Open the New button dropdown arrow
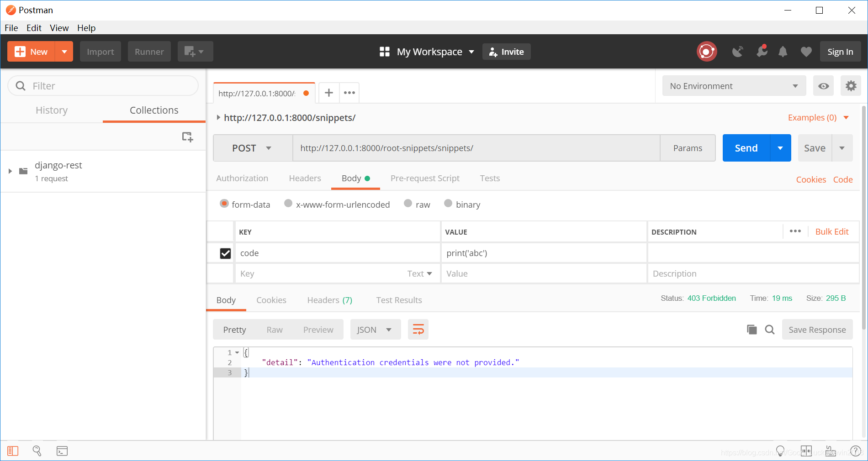This screenshot has height=461, width=868. tap(64, 52)
